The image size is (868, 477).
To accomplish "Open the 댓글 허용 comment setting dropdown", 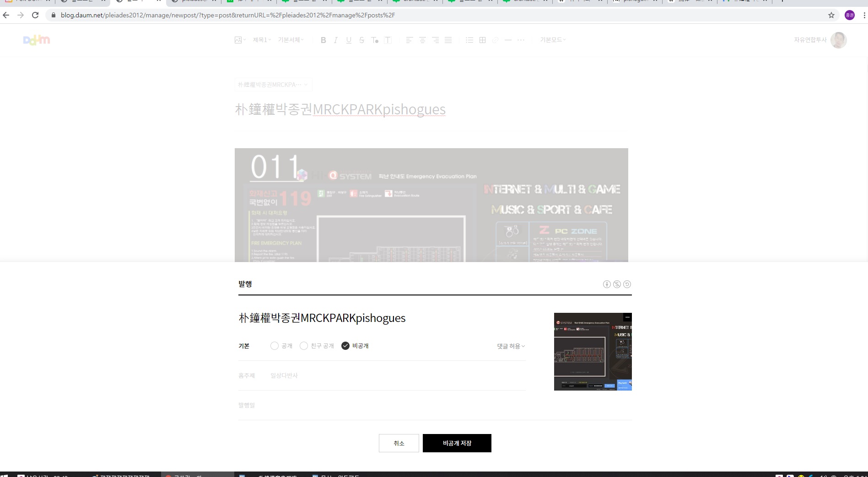I will click(511, 346).
